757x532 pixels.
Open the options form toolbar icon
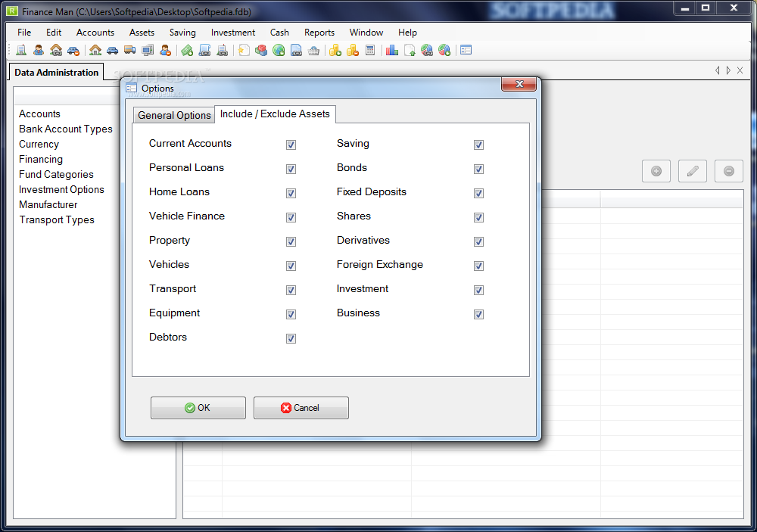click(466, 50)
